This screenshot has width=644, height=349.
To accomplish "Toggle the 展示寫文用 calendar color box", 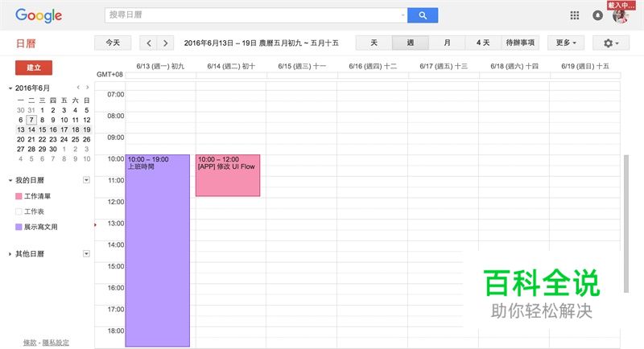I will coord(19,227).
